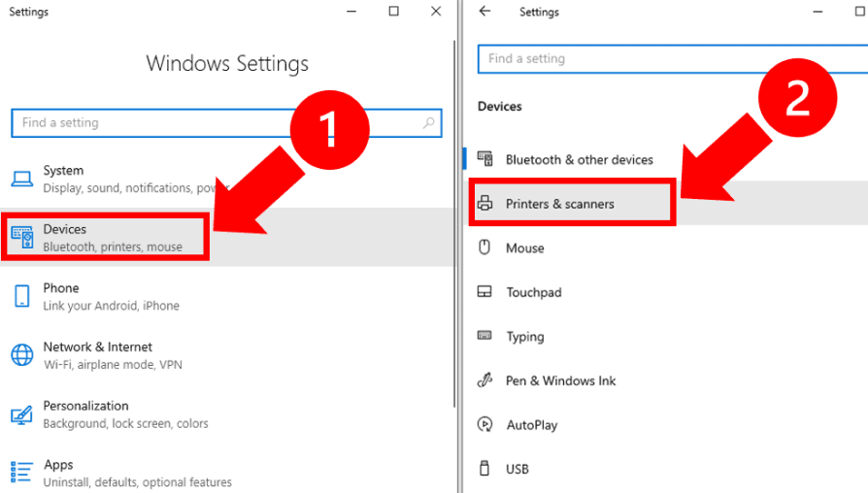Click the Typing keyboard icon

(x=485, y=337)
